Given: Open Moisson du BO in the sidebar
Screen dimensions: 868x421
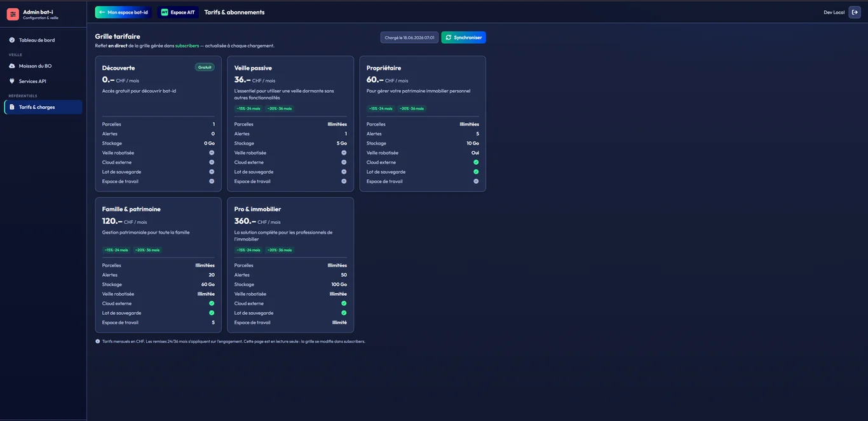Looking at the screenshot, I should [x=43, y=66].
